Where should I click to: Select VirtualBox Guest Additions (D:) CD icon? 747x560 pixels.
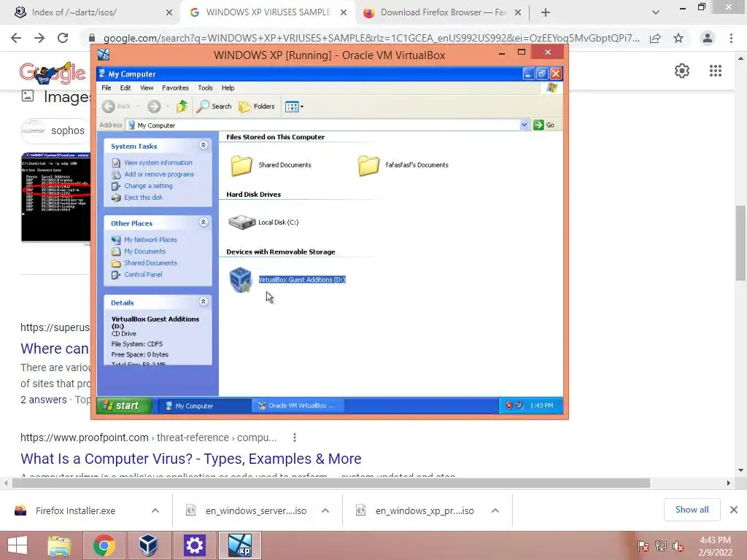(241, 279)
